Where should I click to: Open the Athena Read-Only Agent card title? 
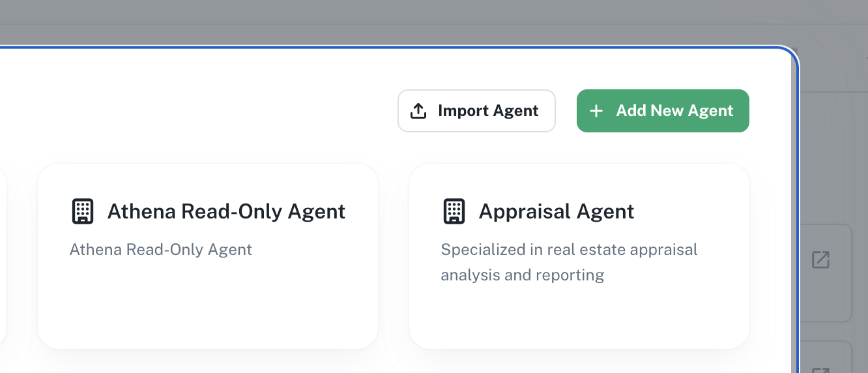click(x=226, y=211)
